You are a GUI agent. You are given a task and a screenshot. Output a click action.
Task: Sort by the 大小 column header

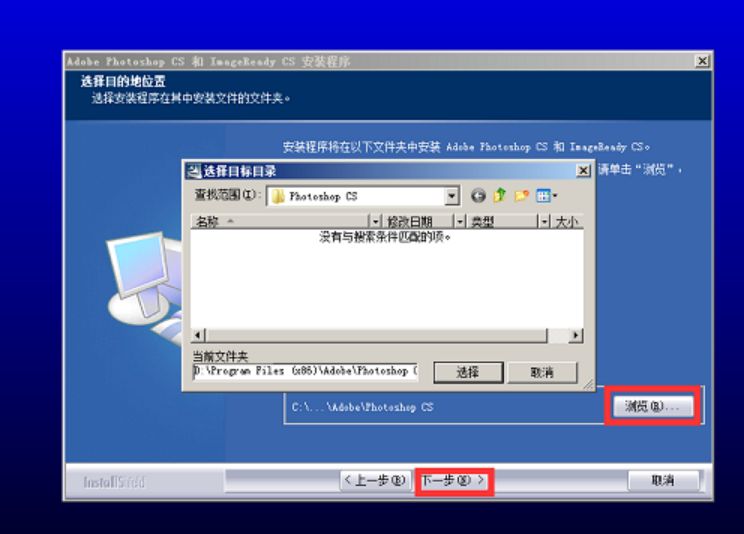click(x=567, y=221)
